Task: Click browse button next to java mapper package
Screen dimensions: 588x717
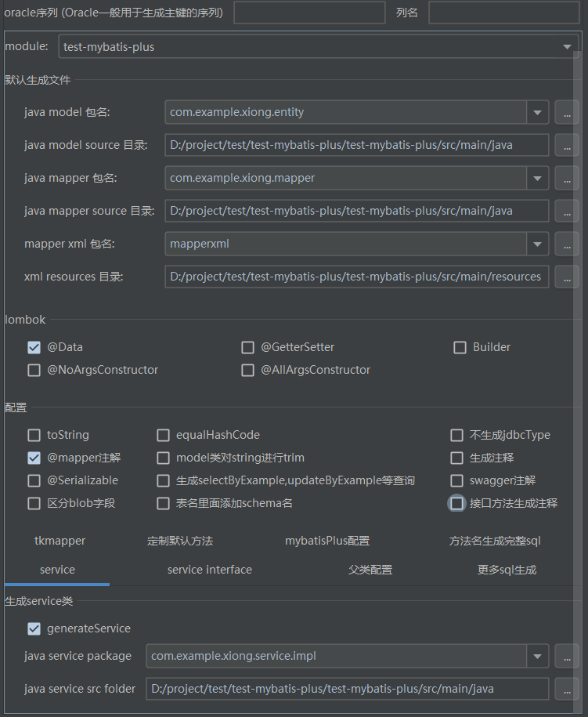Action: click(x=566, y=178)
